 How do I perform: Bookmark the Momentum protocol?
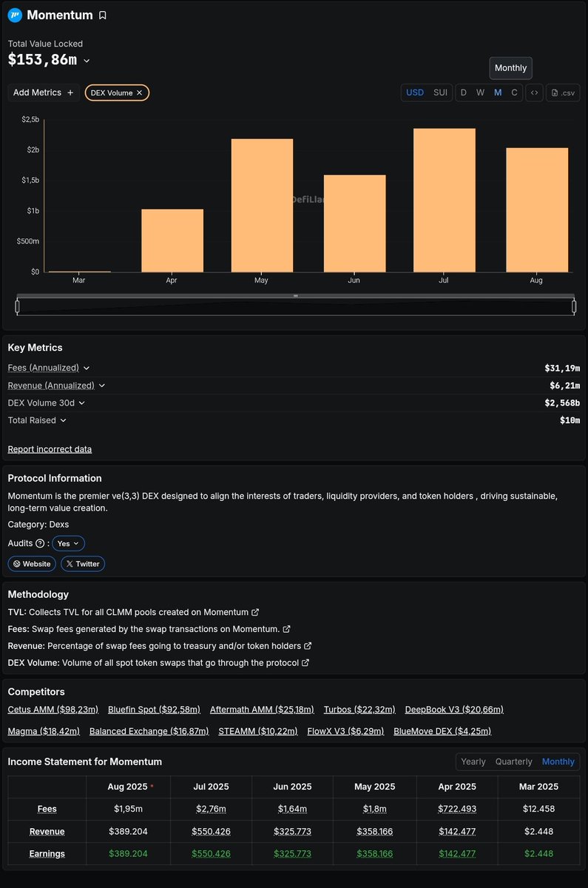[103, 16]
